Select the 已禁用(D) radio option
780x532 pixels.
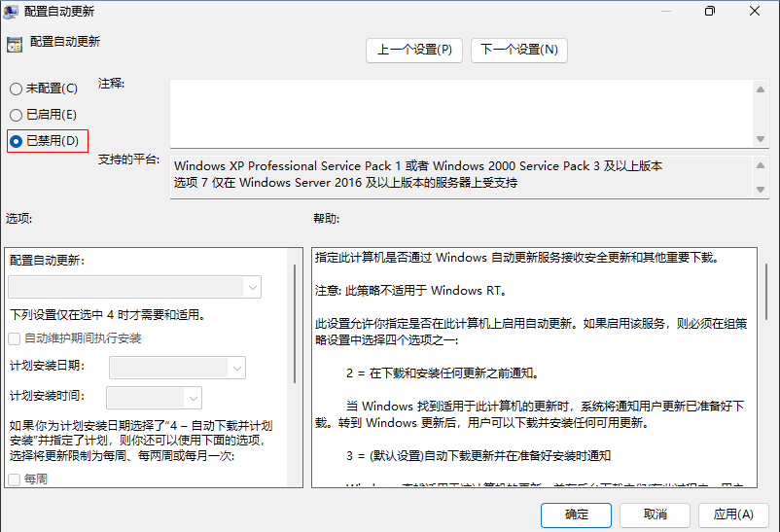[16, 141]
